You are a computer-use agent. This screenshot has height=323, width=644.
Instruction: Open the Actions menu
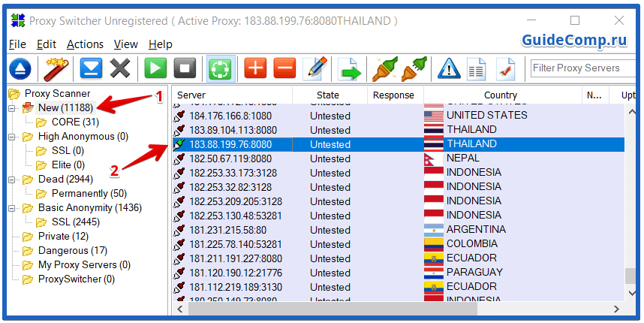[x=85, y=44]
